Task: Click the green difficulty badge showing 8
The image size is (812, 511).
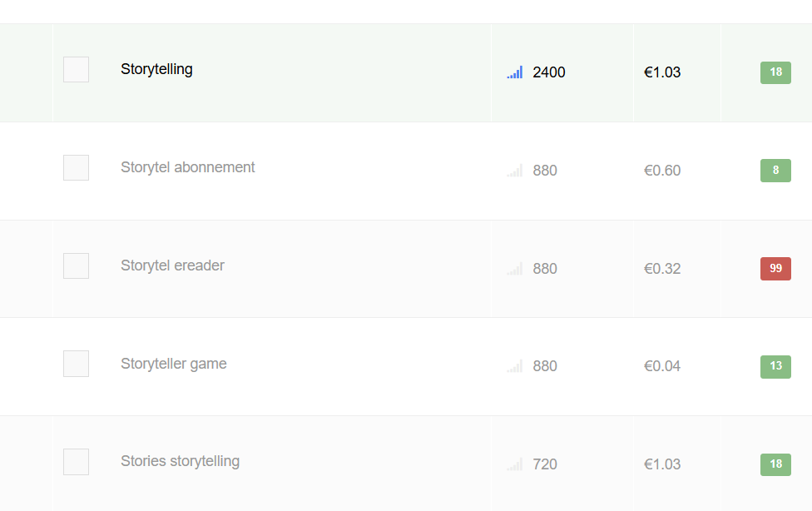Action: (775, 171)
